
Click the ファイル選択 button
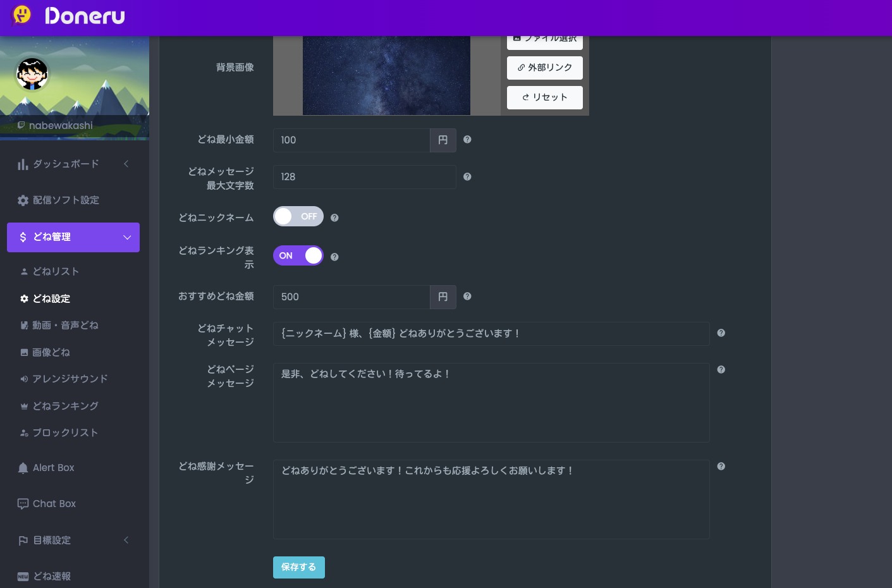tap(545, 42)
